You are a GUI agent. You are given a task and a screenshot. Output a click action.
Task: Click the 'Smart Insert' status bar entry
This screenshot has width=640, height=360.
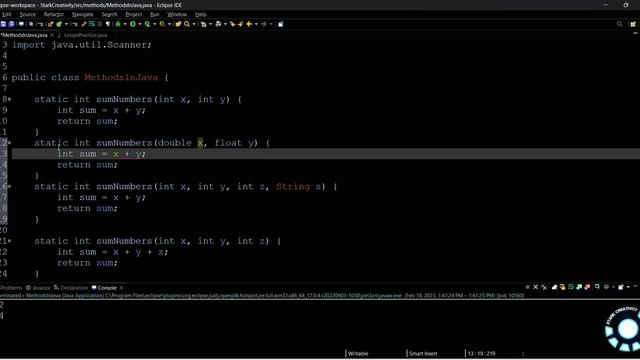tap(423, 353)
